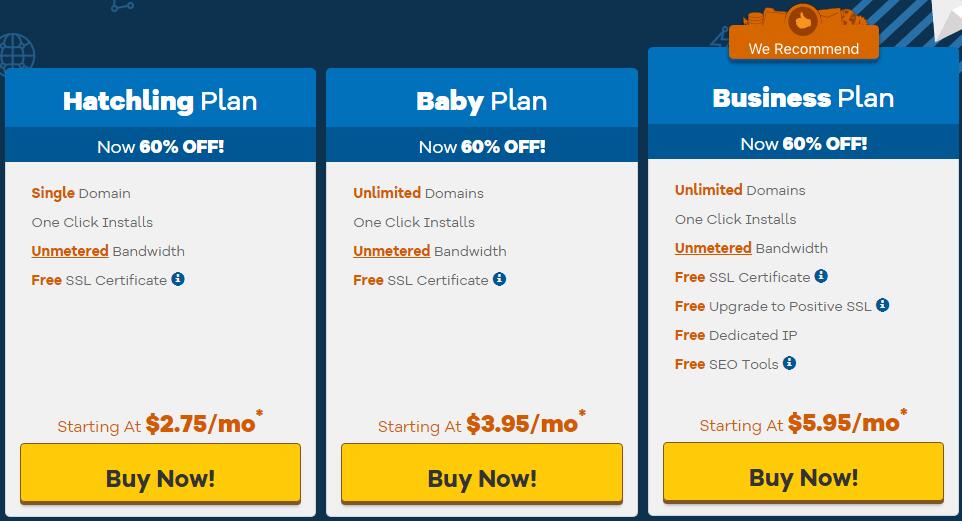The width and height of the screenshot is (962, 521).
Task: Open Unmetered link in Business Plan
Action: coord(713,248)
